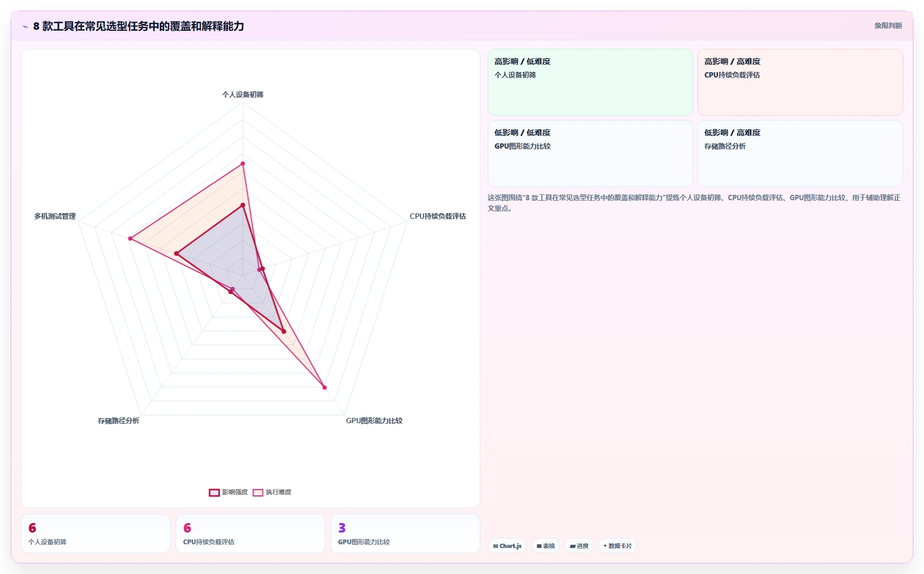The image size is (924, 574).
Task: Click the 个人设备初筛 radar axis label
Action: tap(243, 95)
